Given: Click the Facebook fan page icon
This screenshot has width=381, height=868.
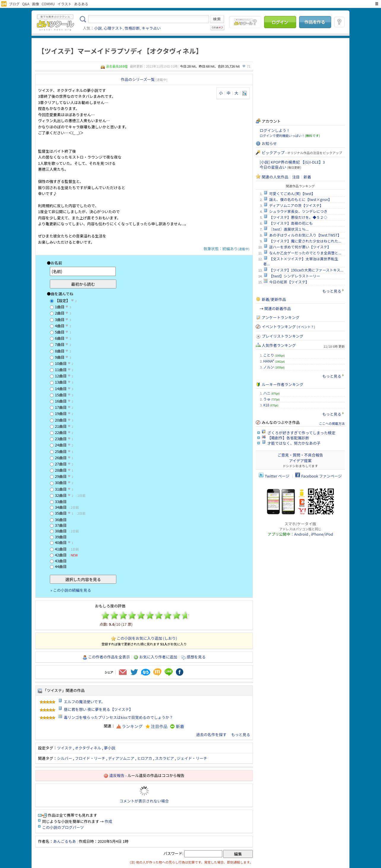Looking at the screenshot, I should tap(297, 475).
